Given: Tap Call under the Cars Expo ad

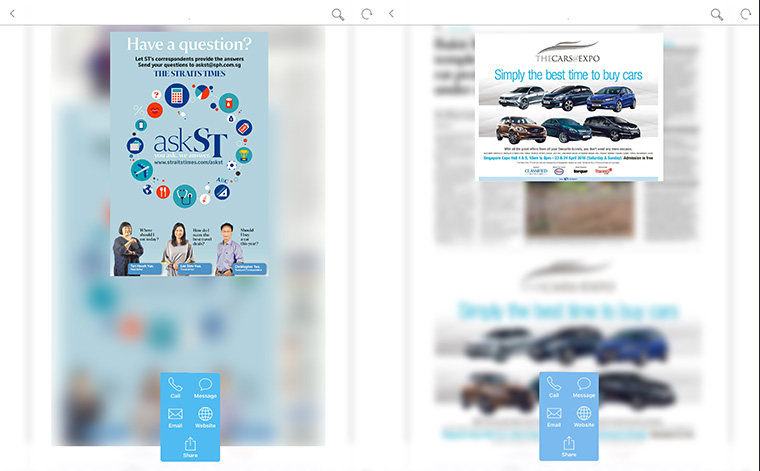Looking at the screenshot, I should tap(554, 388).
